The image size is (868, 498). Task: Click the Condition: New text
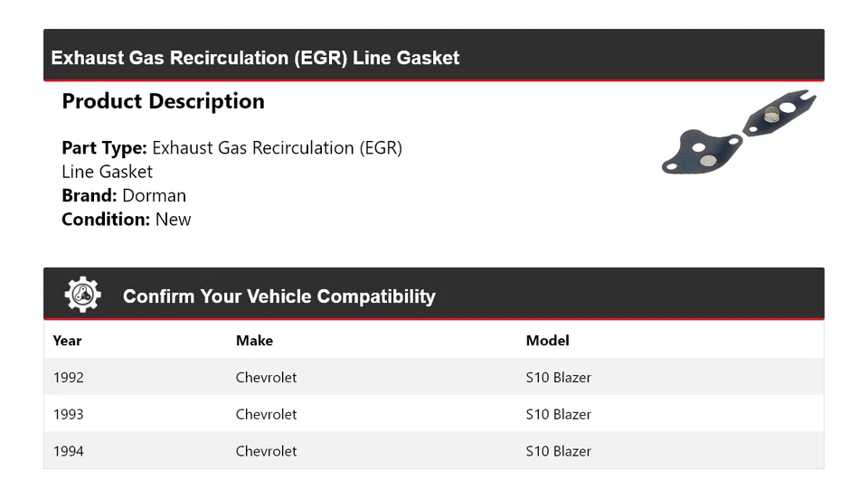[x=127, y=219]
